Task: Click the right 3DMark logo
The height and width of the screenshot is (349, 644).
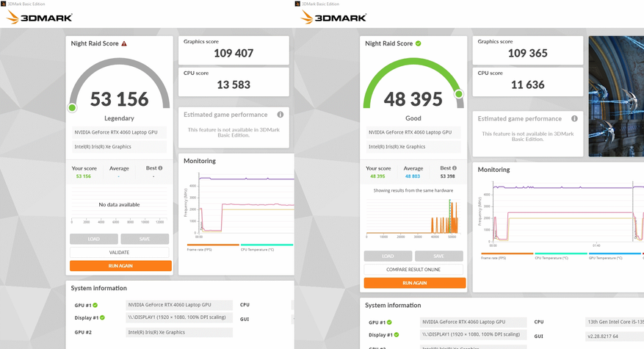Action: 333,17
